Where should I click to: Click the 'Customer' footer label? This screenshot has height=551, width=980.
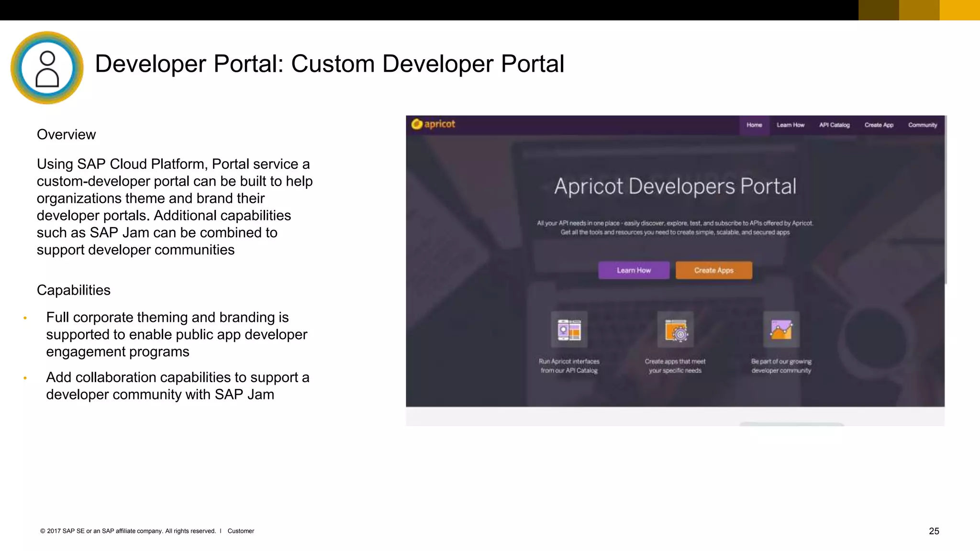pyautogui.click(x=241, y=531)
